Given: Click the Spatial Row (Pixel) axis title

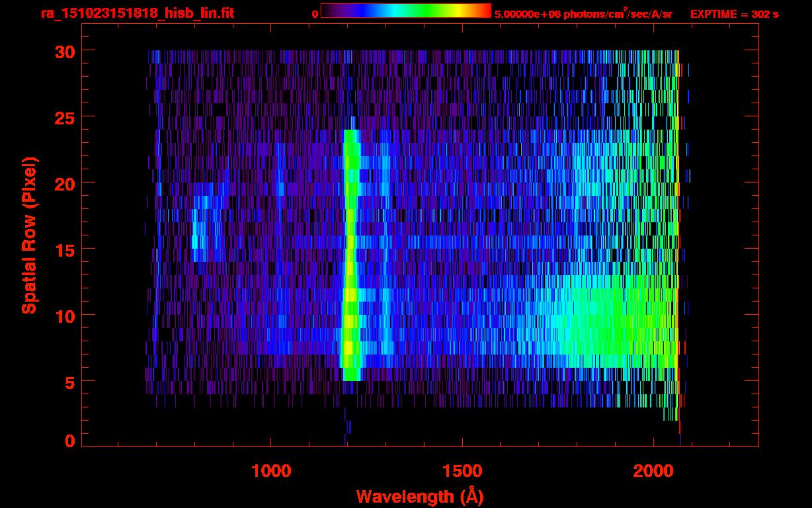Looking at the screenshot, I should coord(28,235).
